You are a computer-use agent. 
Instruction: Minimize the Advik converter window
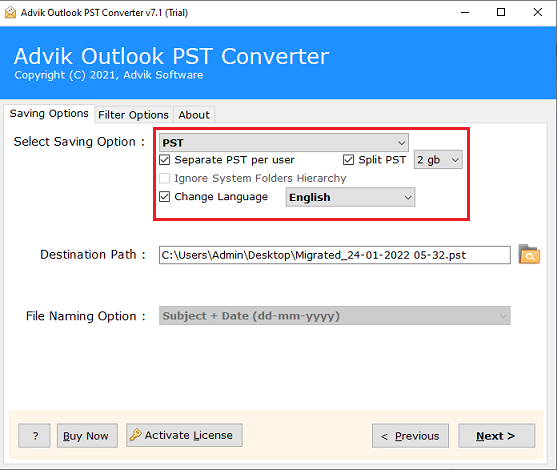(465, 12)
